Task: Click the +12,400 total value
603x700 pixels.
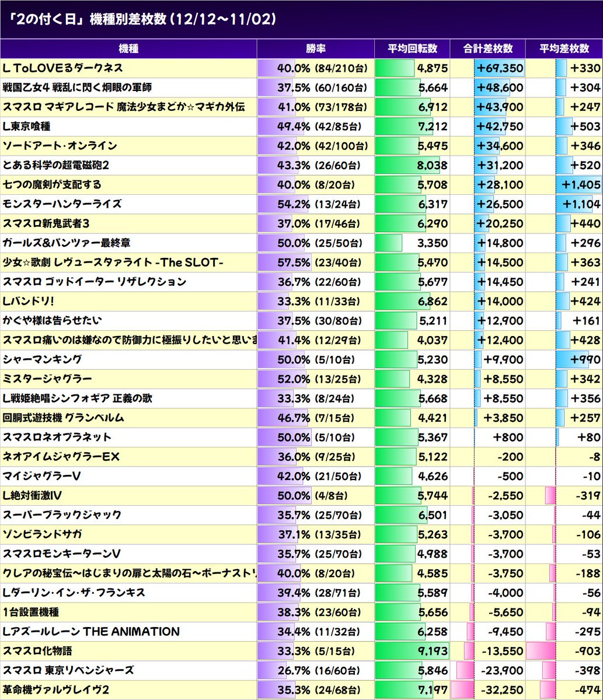Action: (500, 339)
